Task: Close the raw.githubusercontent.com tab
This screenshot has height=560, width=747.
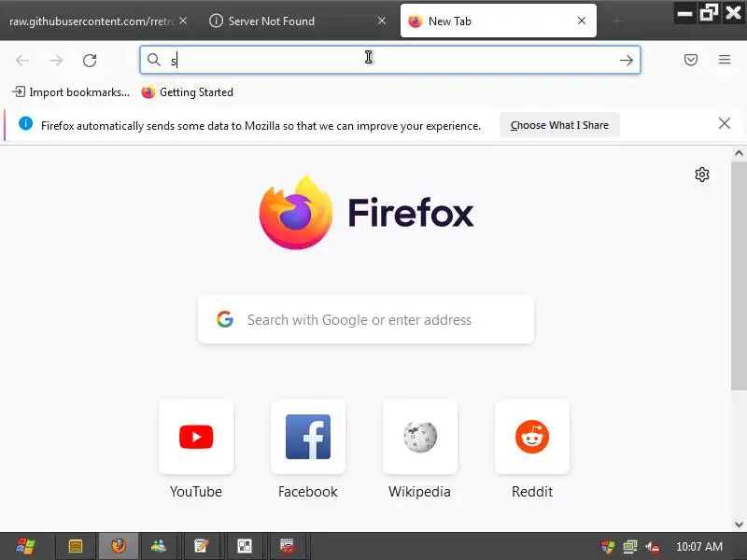Action: pyautogui.click(x=183, y=21)
